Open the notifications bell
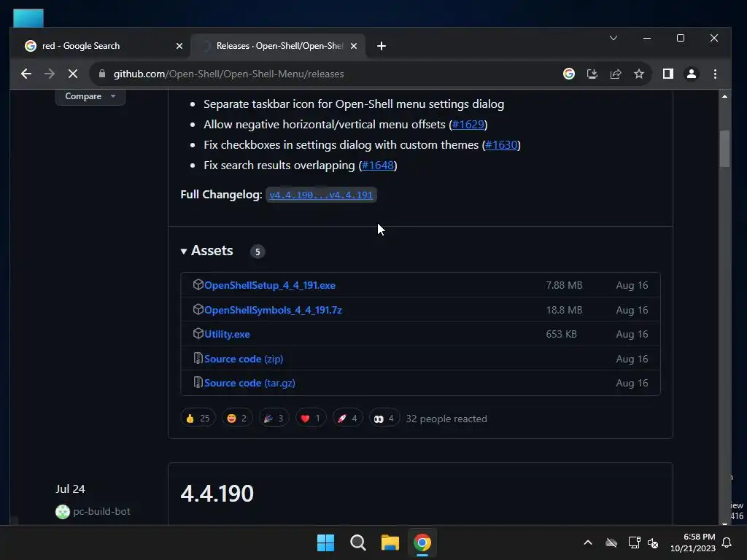The image size is (747, 560). point(727,542)
